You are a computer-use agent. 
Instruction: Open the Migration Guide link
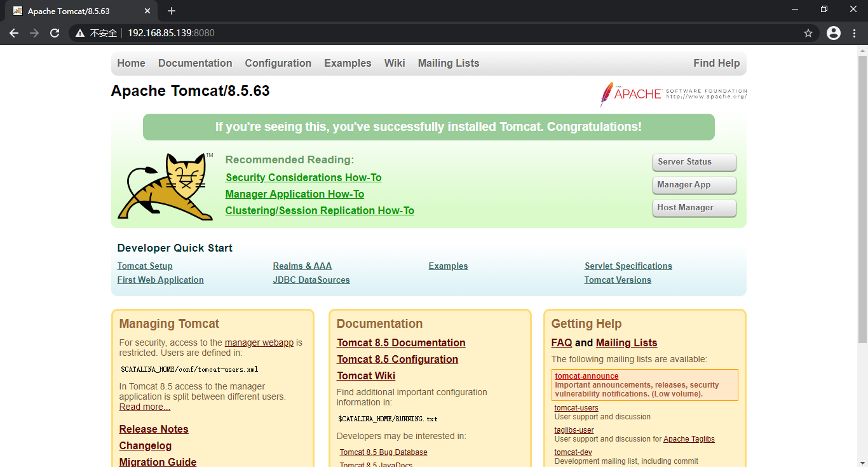158,462
